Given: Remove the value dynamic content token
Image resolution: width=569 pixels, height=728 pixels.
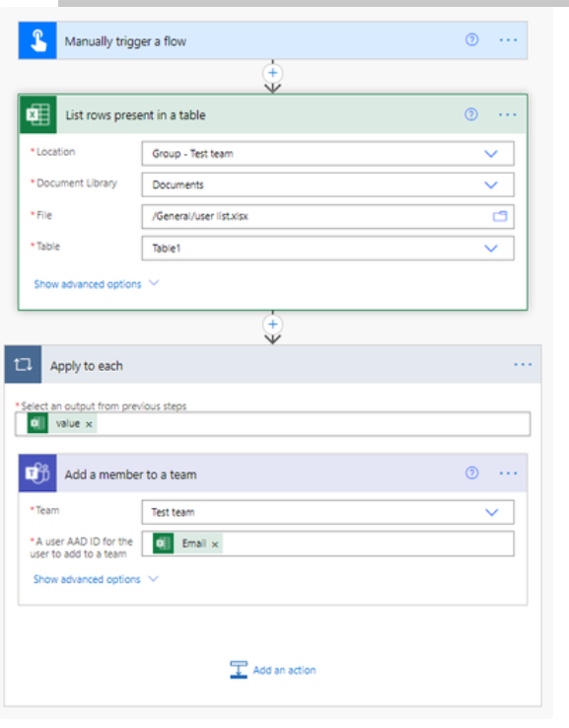Looking at the screenshot, I should (89, 424).
